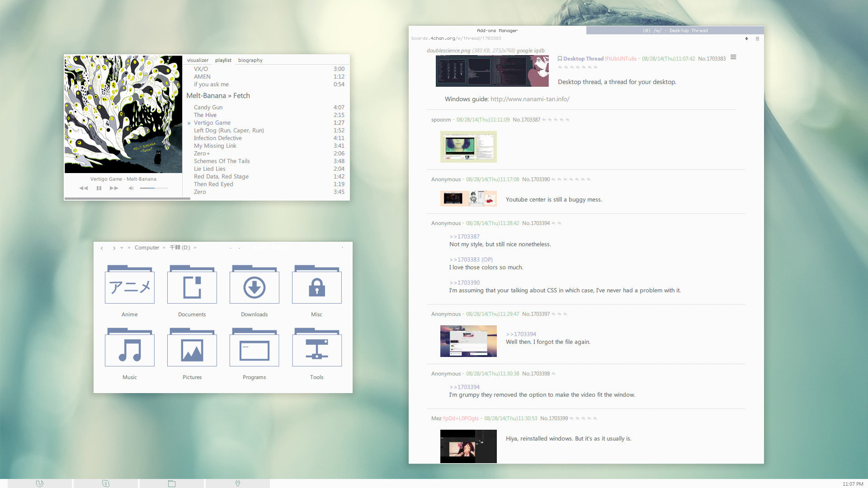The image size is (868, 488).
Task: Expand the Computer breadcrumb chevron
Action: 164,248
